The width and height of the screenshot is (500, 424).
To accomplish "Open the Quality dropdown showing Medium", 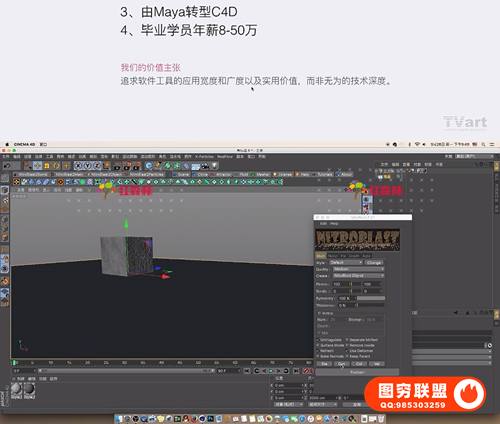I will pos(358,269).
